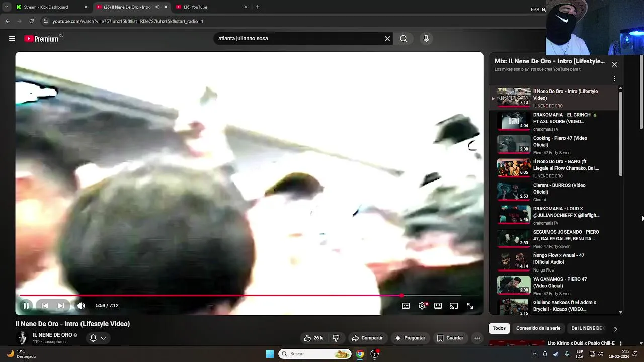Open Google Chrome from the taskbar

[360, 354]
